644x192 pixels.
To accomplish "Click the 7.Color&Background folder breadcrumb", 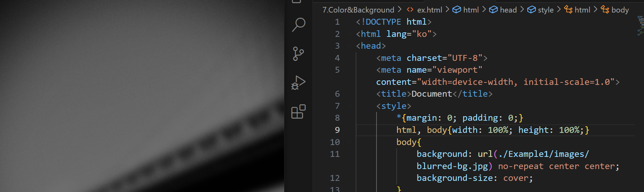I will tap(358, 10).
